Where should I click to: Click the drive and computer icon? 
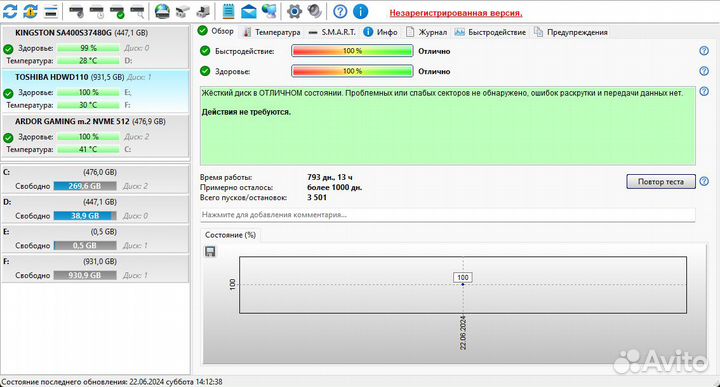(203, 11)
